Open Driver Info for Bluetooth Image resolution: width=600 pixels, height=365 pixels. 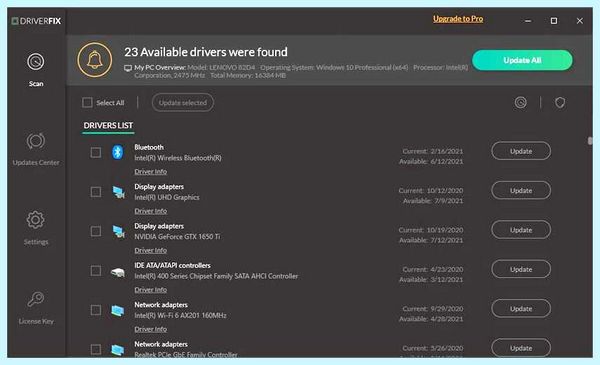pos(150,172)
